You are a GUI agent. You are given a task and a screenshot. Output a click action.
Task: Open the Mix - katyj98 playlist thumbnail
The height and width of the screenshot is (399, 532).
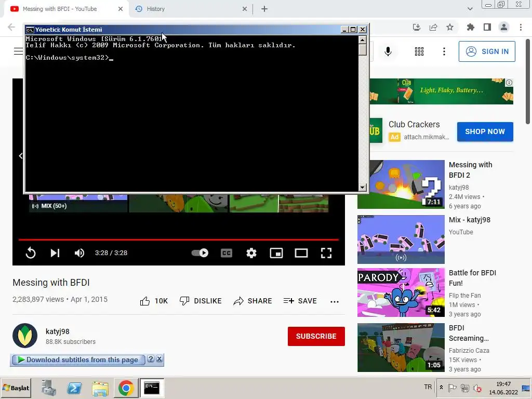click(401, 240)
